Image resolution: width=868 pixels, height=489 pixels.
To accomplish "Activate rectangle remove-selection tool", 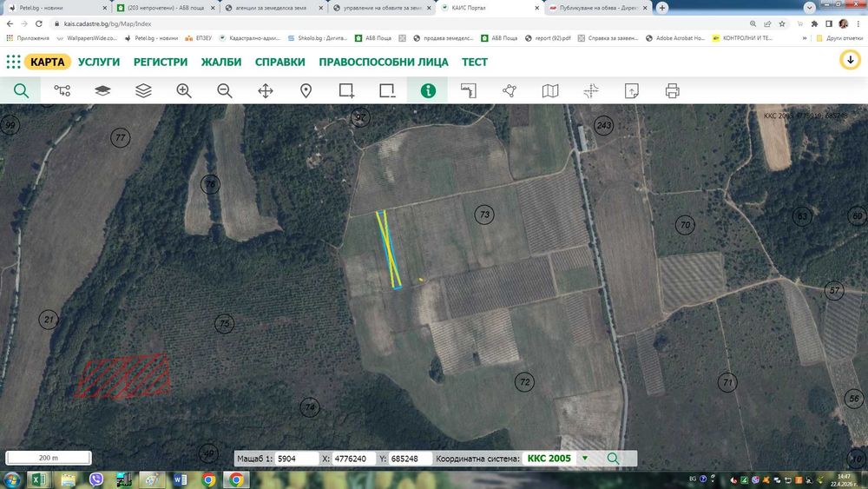I will pos(387,90).
